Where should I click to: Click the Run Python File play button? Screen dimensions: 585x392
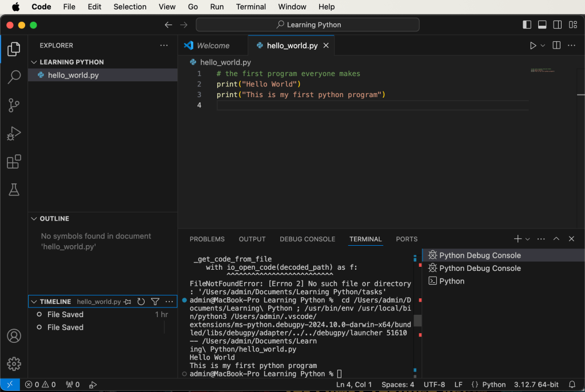tap(532, 46)
